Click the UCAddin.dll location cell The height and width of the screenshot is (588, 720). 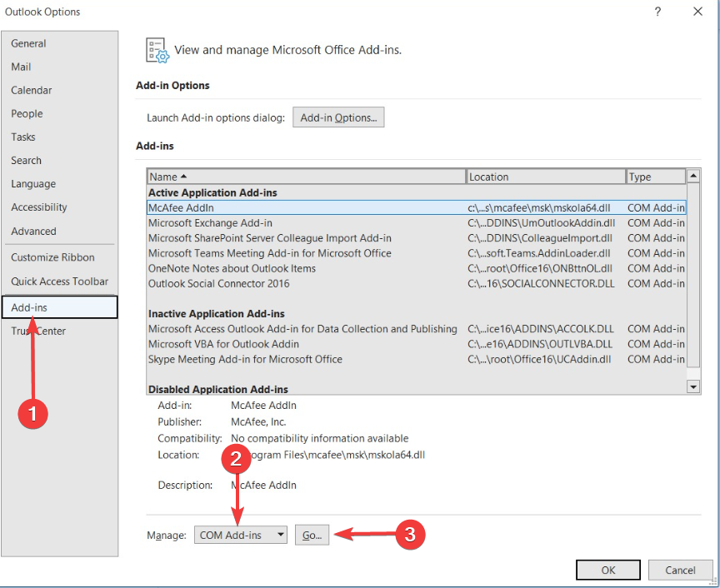click(x=539, y=360)
